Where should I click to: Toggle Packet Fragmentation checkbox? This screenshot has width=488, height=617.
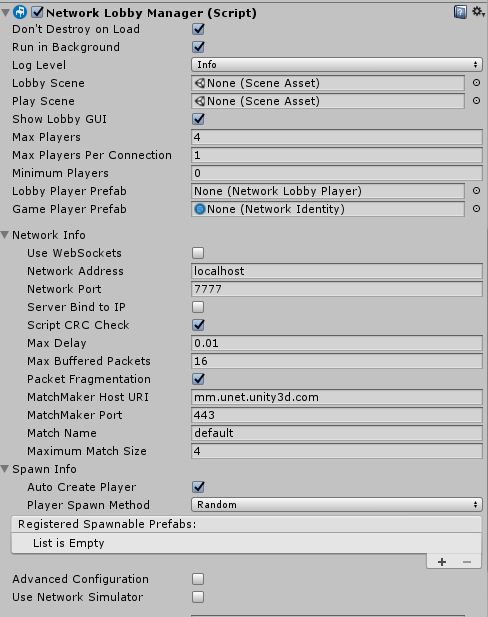[198, 379]
